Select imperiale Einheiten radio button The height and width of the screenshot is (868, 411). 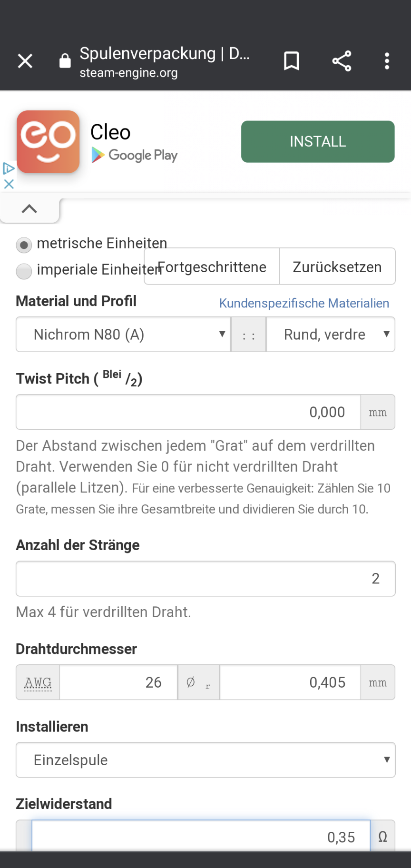pyautogui.click(x=24, y=271)
